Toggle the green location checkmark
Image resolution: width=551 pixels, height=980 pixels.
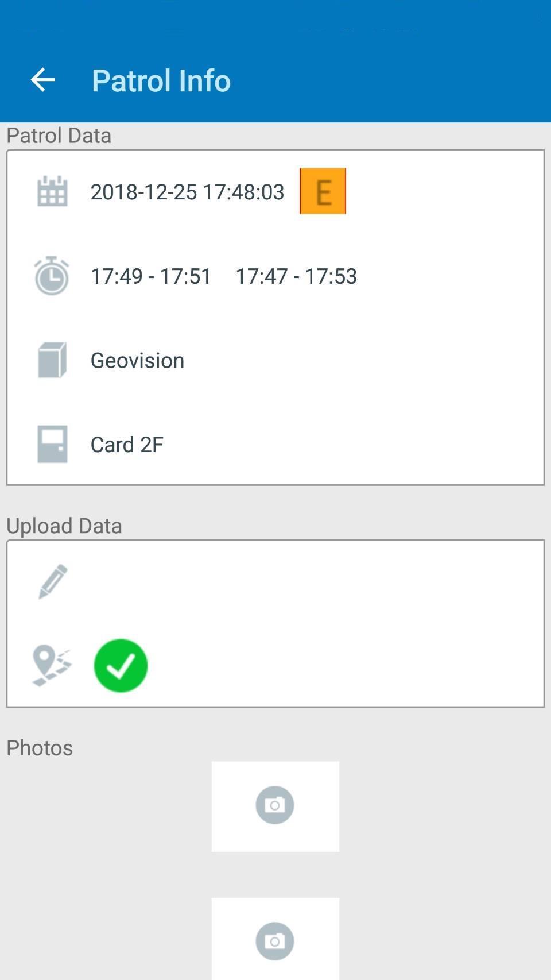pos(121,665)
